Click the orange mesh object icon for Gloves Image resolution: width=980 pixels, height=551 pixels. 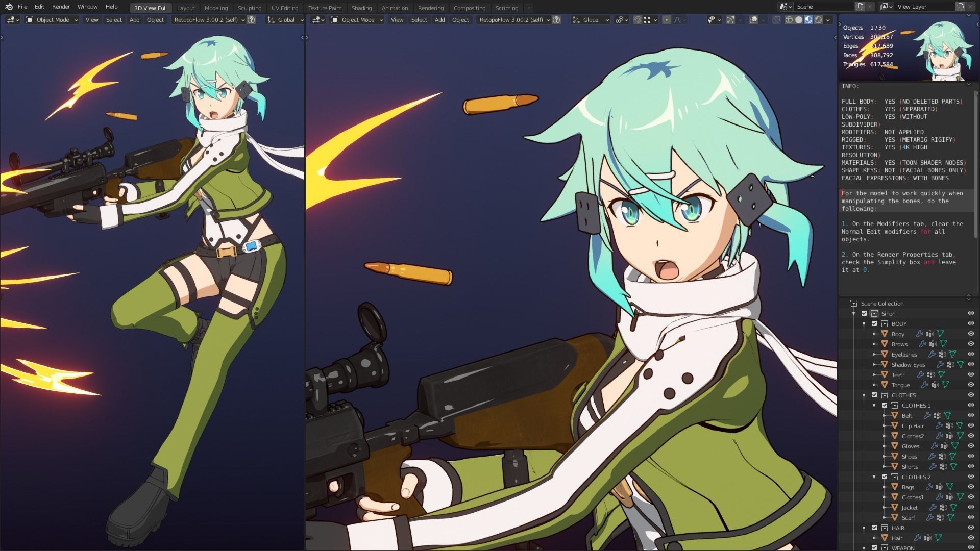pyautogui.click(x=895, y=446)
